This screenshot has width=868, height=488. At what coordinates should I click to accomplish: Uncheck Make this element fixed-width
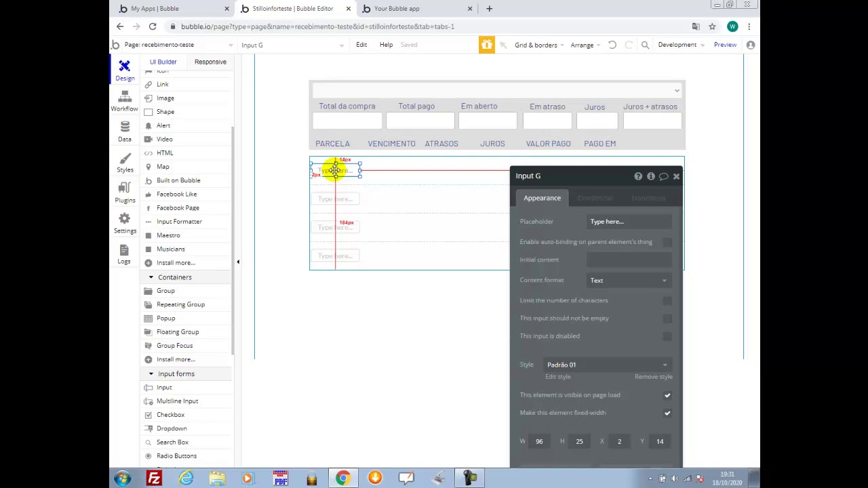click(x=667, y=413)
